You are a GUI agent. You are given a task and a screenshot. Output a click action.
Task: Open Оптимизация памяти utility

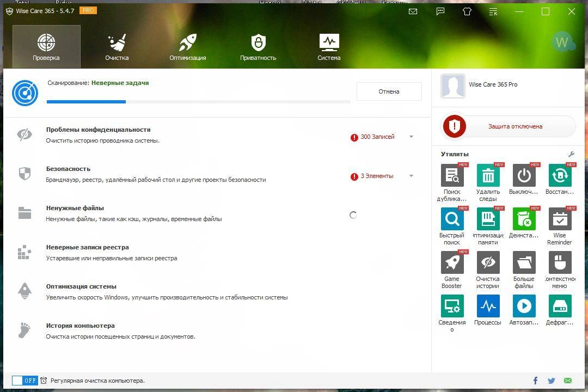coord(488,219)
